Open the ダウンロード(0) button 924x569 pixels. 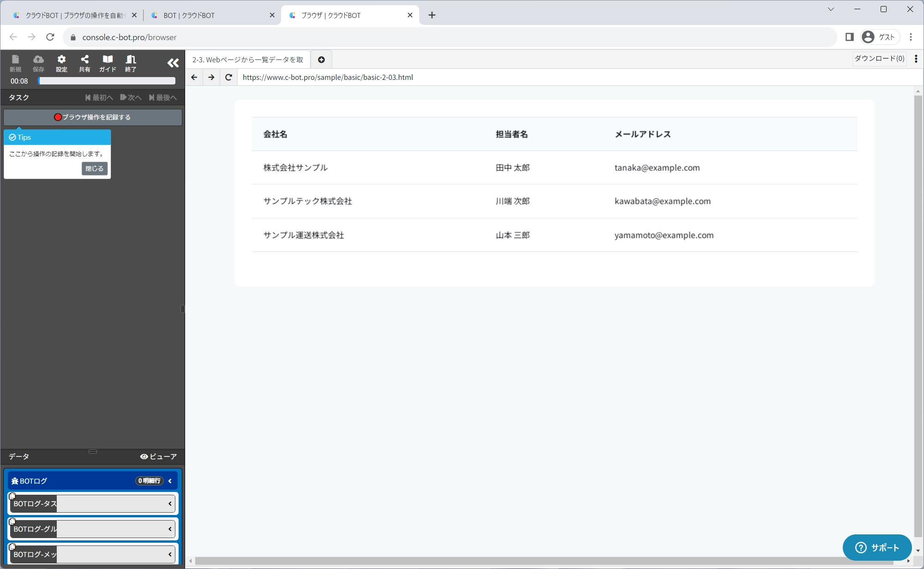pos(879,59)
